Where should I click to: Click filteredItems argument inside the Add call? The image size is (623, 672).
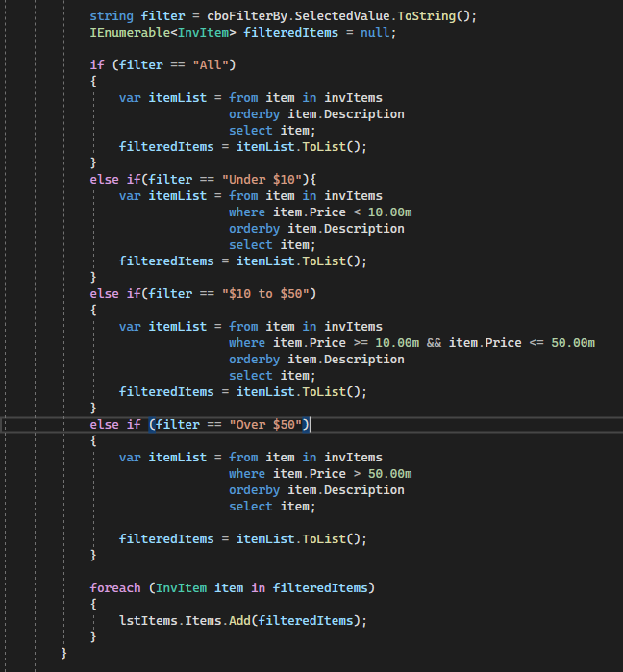[306, 621]
